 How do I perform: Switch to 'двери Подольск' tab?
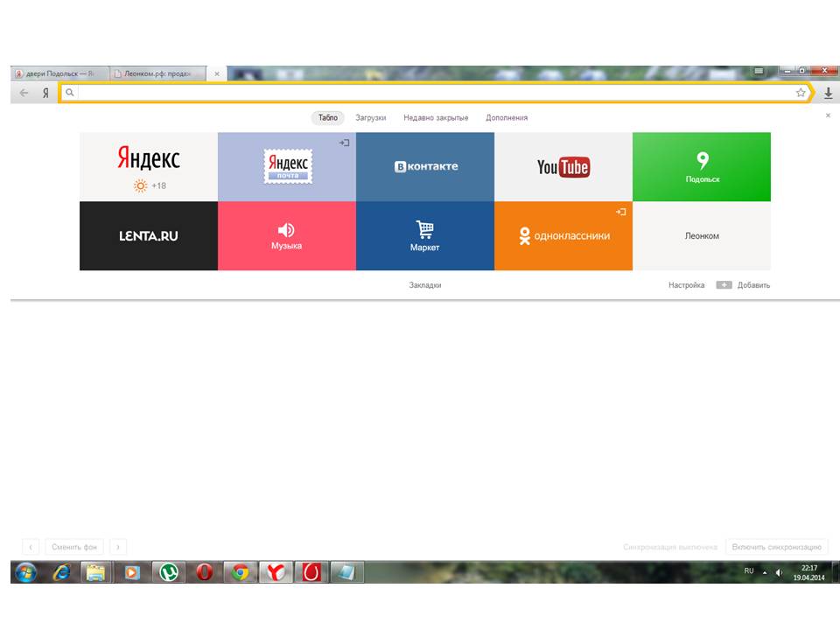60,73
